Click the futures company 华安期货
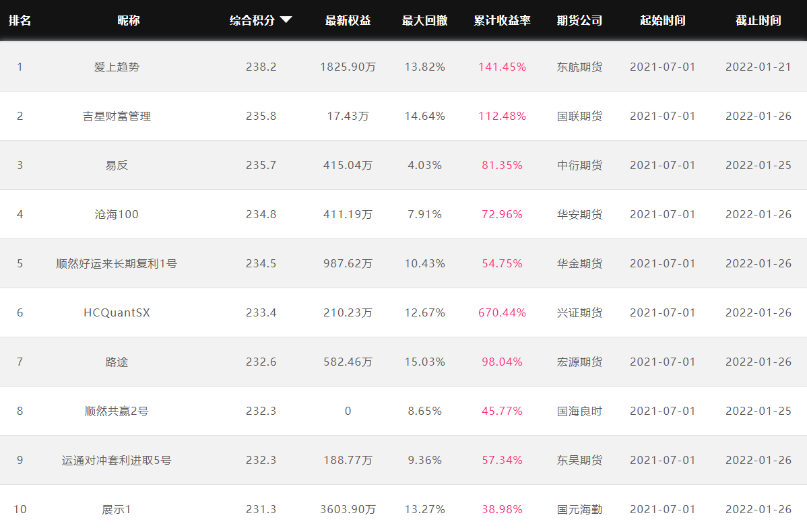Viewport: 807px width, 532px height. coord(579,215)
